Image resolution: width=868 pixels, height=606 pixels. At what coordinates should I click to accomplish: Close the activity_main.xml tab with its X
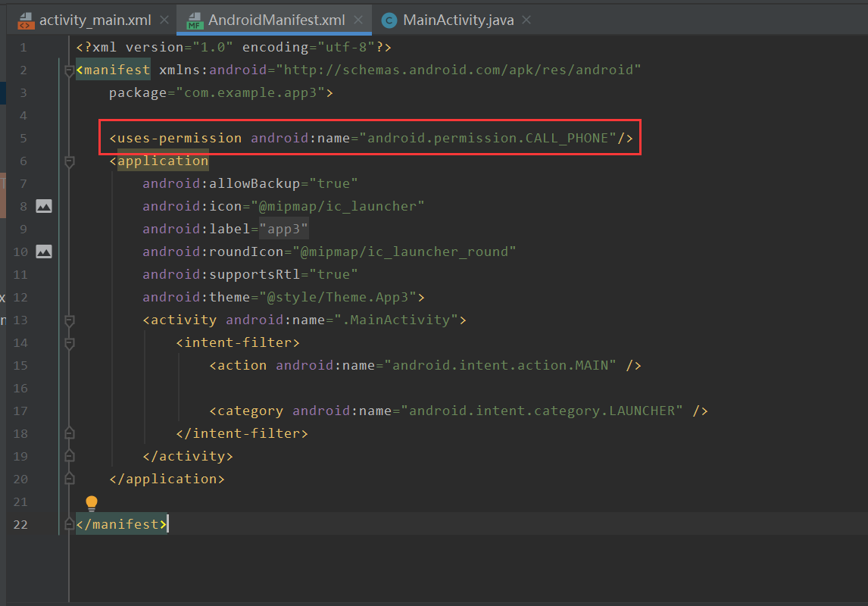[x=164, y=20]
